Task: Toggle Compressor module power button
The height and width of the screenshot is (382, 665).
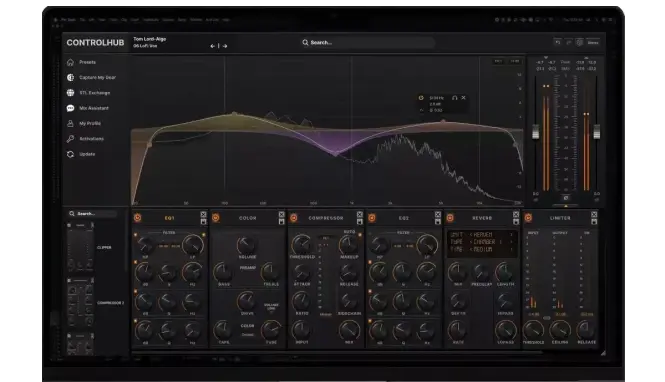Action: [293, 217]
